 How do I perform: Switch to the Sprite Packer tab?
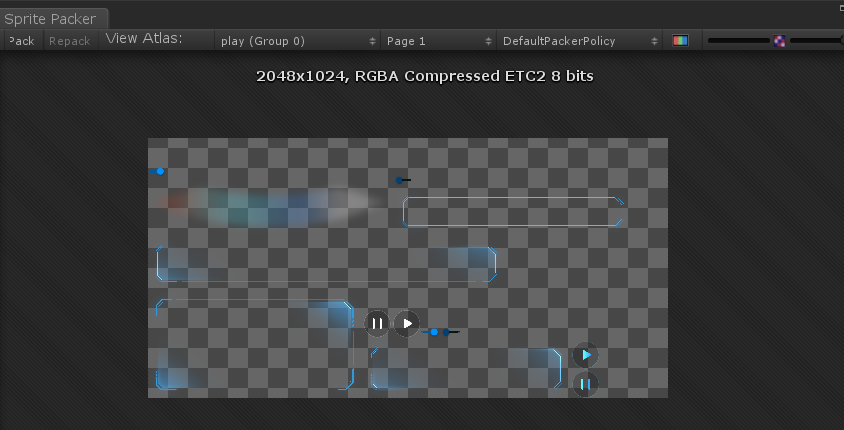pos(52,19)
